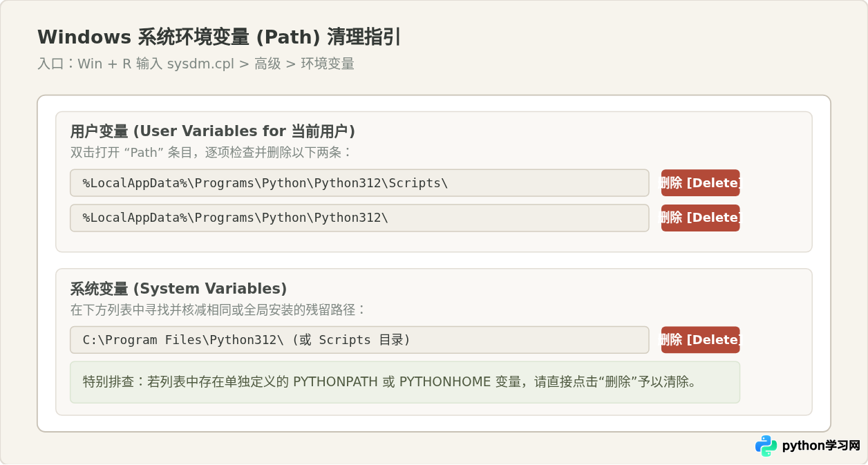Click the title Windows 系统环境变量 (Path) 清理指引
Screen dimensions: 868x465
click(219, 37)
